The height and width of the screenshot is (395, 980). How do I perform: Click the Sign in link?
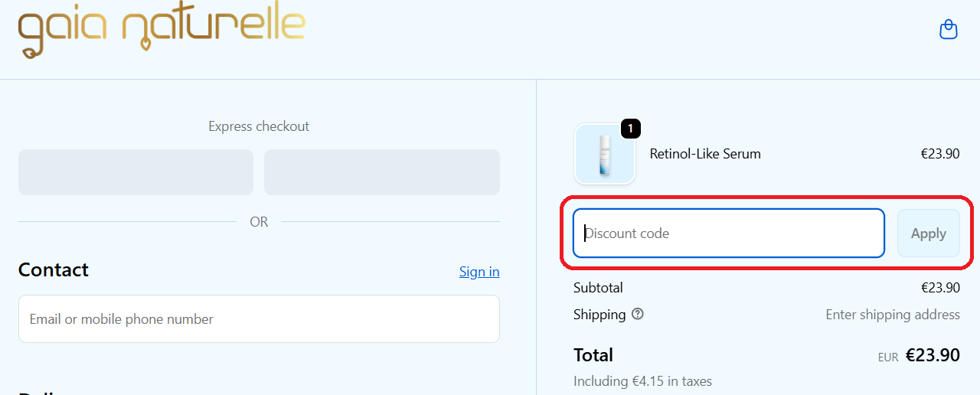tap(479, 272)
